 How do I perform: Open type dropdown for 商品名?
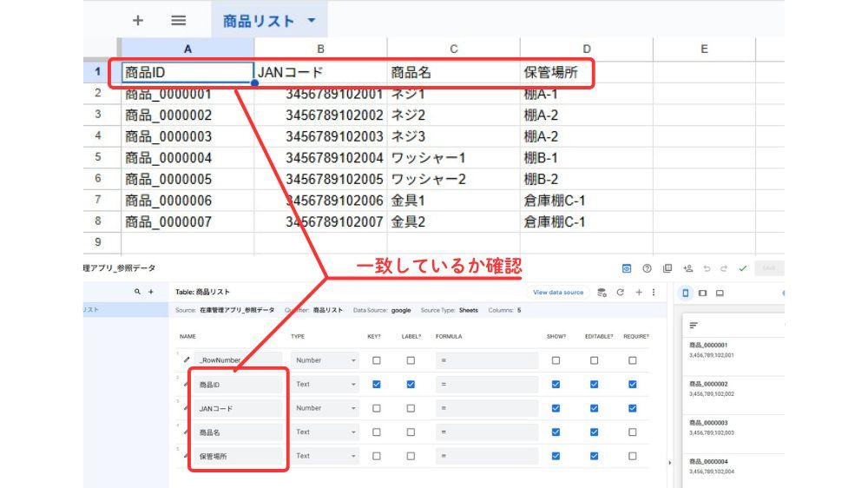pyautogui.click(x=325, y=432)
